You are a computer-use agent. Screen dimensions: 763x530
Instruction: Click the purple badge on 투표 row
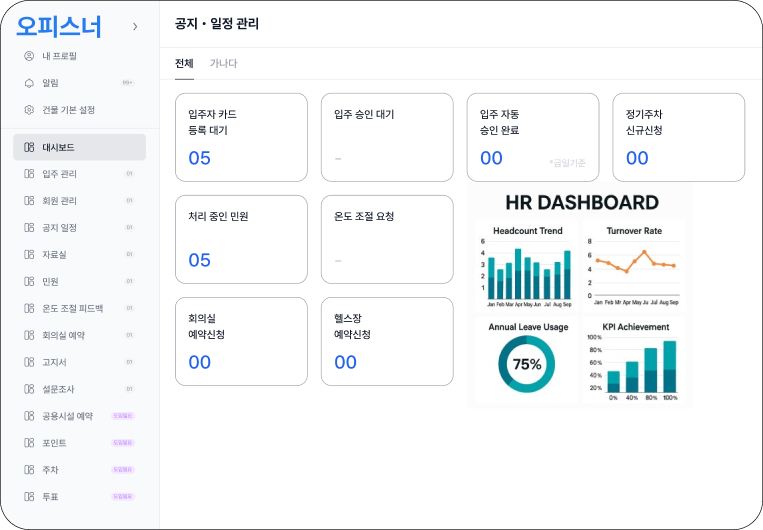click(123, 496)
